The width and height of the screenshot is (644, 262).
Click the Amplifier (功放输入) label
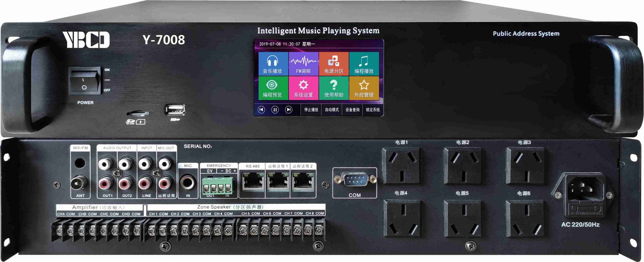tap(98, 207)
